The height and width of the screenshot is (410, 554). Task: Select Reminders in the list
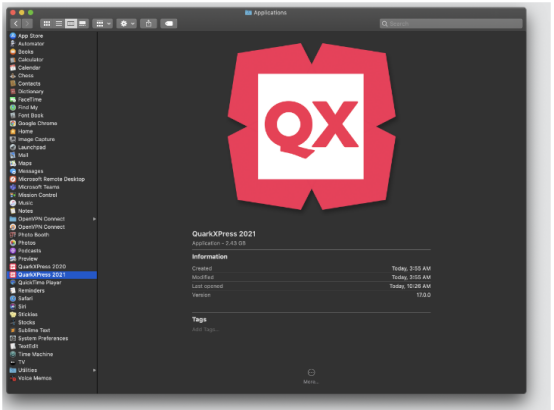[x=52, y=291]
